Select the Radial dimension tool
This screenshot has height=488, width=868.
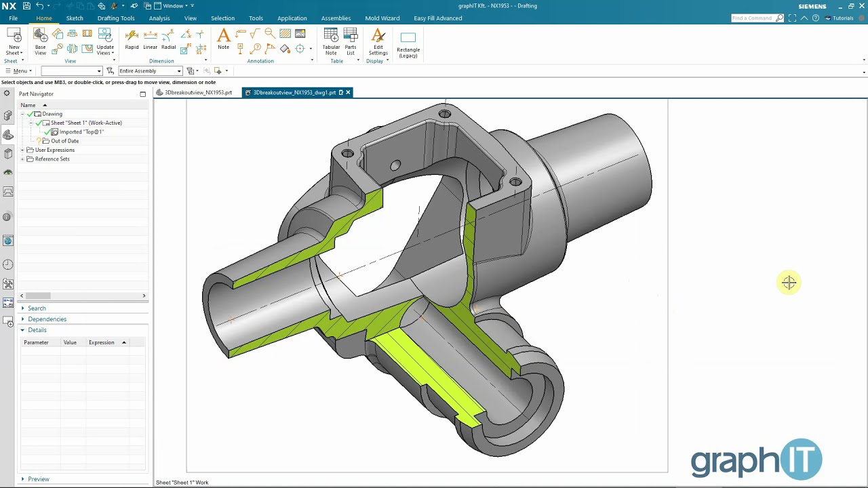(169, 39)
